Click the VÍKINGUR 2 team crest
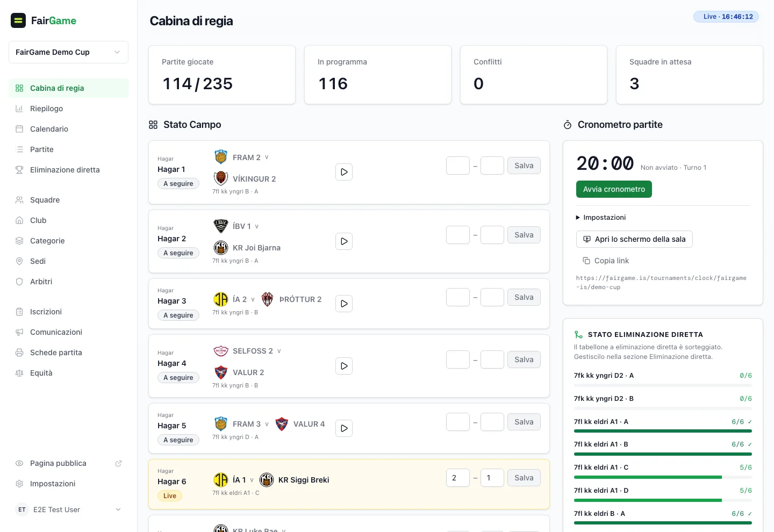The width and height of the screenshot is (774, 532). [x=221, y=178]
